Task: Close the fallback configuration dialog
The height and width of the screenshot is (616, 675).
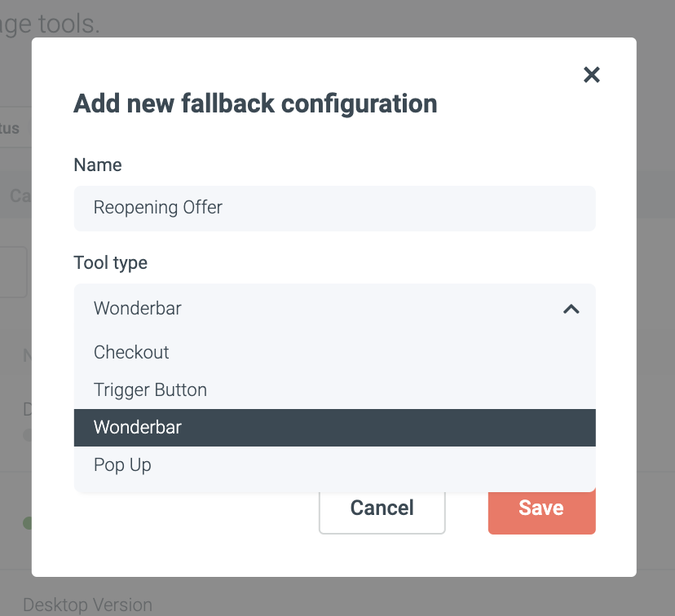Action: click(592, 75)
